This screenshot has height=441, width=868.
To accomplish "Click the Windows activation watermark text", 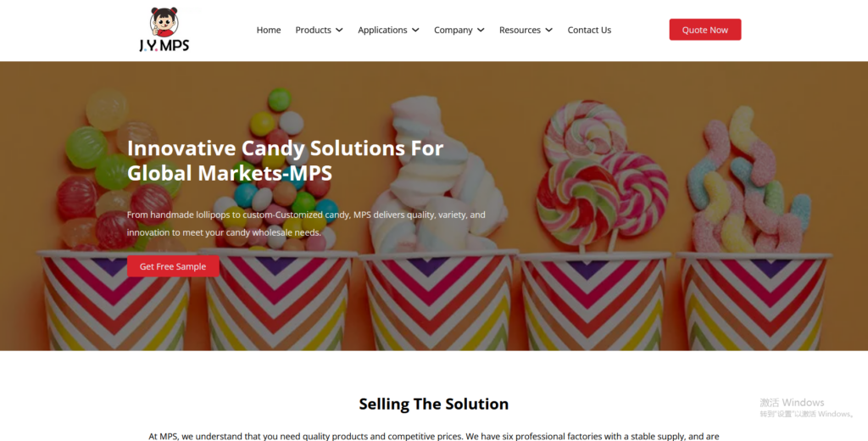I will (x=806, y=407).
